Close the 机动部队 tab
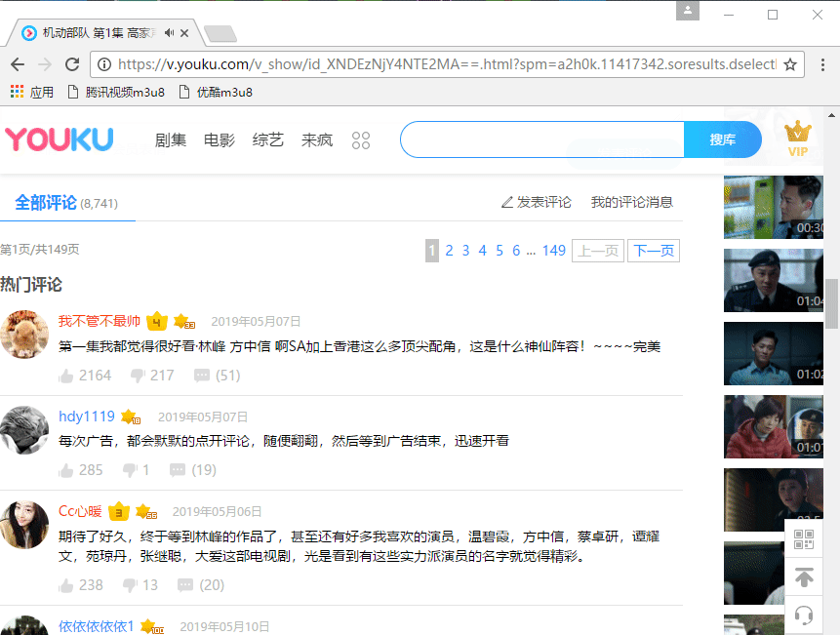Image resolution: width=840 pixels, height=635 pixels. click(x=184, y=33)
